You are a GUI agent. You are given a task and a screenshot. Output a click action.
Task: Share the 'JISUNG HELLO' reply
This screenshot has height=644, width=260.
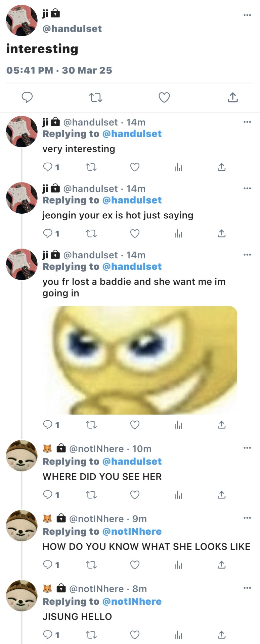coord(222,635)
